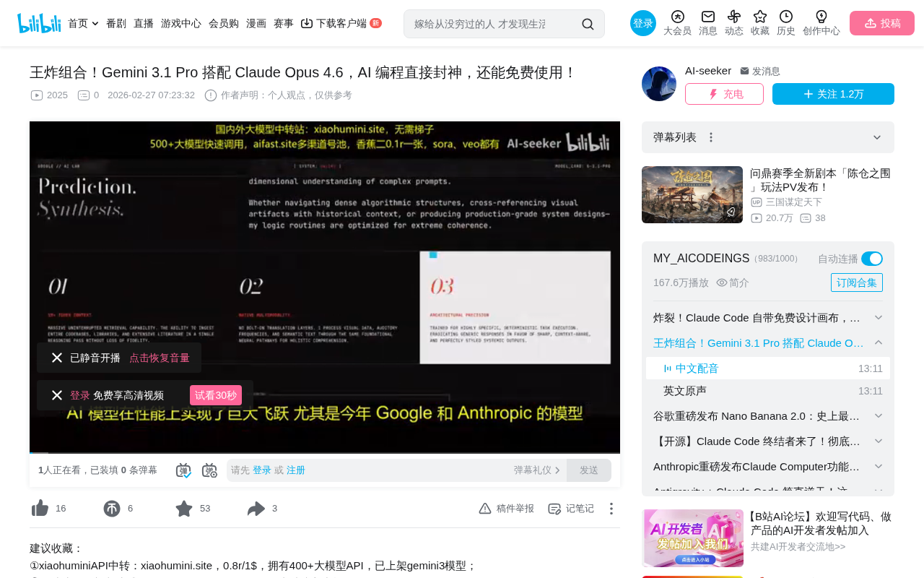The image size is (924, 578).
Task: Send message to uploader via 发消息
Action: [x=760, y=72]
